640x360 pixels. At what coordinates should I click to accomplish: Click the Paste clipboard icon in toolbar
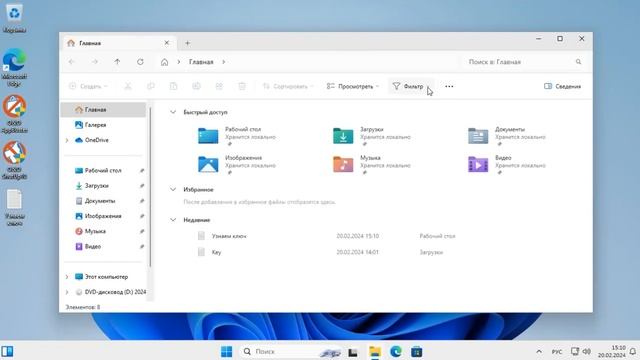click(x=173, y=86)
